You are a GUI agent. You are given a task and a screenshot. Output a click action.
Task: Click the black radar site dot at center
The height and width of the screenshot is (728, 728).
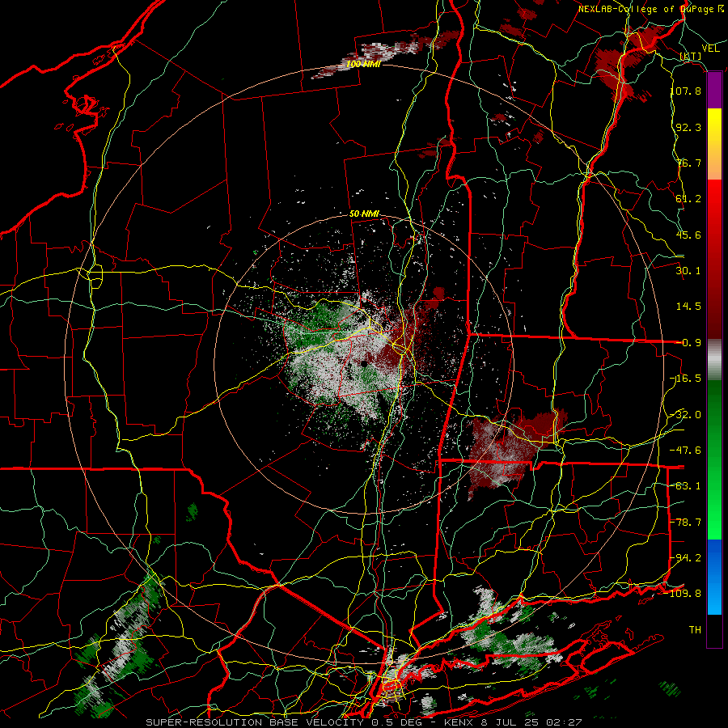click(364, 364)
